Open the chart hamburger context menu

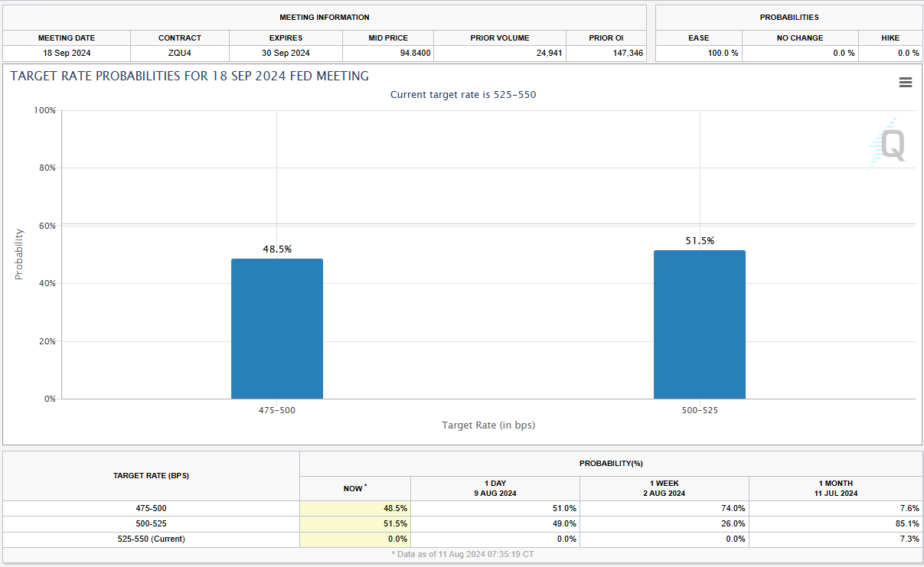pos(905,83)
